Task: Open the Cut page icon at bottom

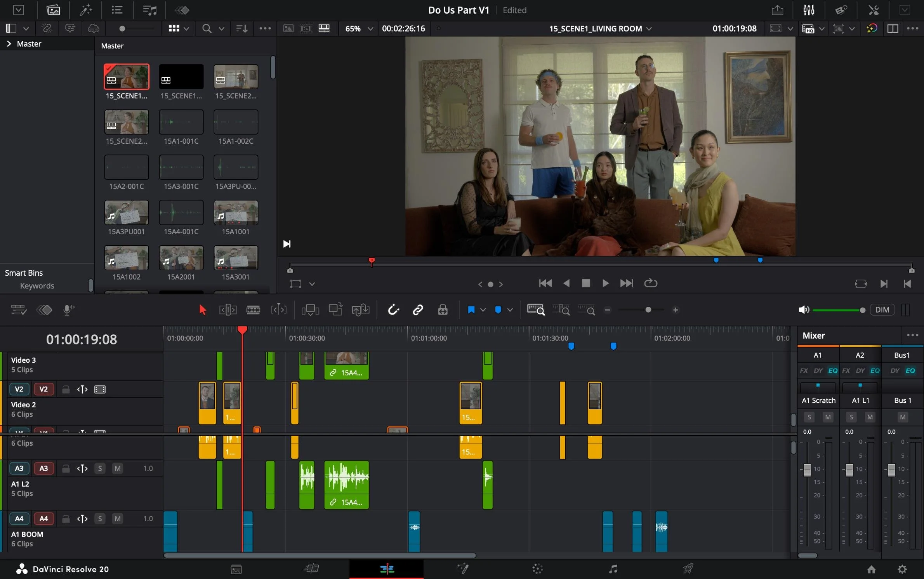Action: click(x=311, y=569)
